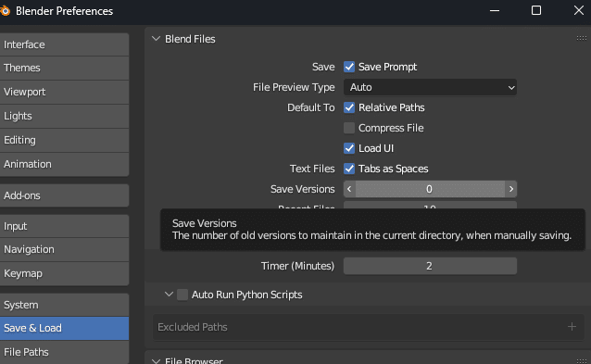Maximize the Blender Preferences window
This screenshot has height=364, width=591.
pyautogui.click(x=536, y=10)
